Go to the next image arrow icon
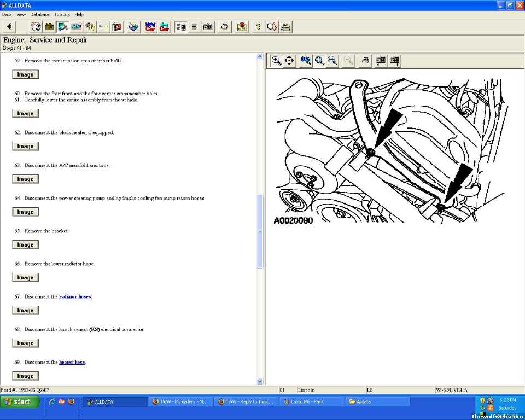 tap(394, 61)
